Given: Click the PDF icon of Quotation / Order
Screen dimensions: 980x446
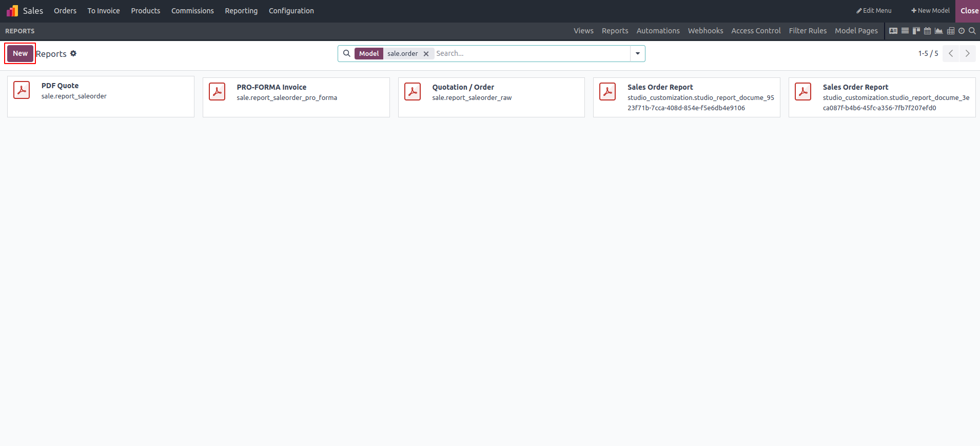Looking at the screenshot, I should 413,92.
